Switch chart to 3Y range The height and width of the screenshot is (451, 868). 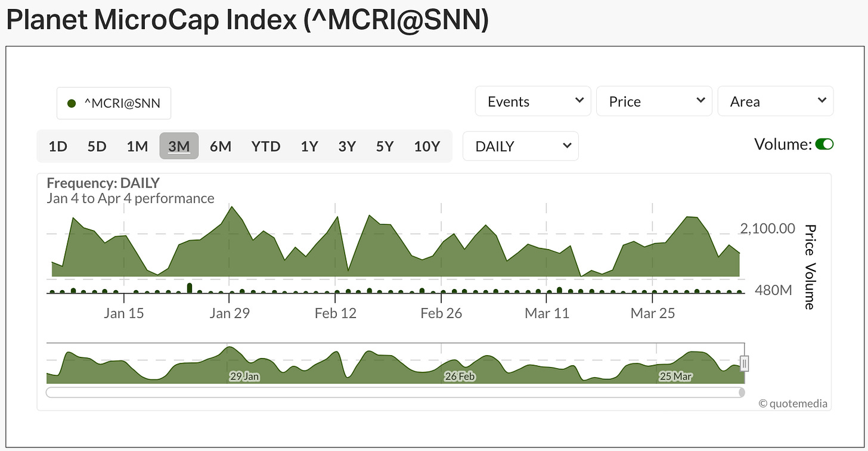coord(347,147)
